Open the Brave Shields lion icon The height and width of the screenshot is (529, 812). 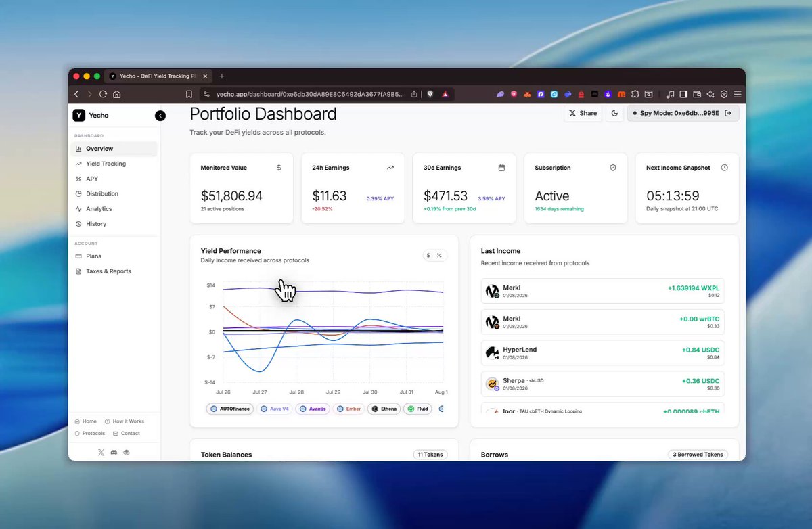[430, 94]
